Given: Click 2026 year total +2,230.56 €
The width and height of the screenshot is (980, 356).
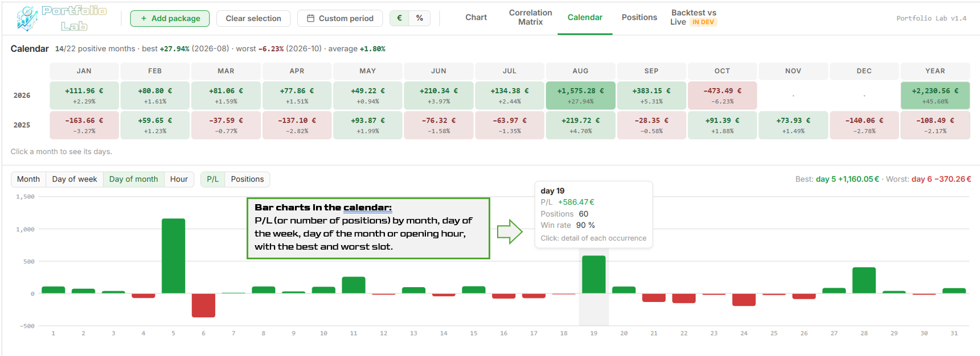Looking at the screenshot, I should tap(935, 96).
